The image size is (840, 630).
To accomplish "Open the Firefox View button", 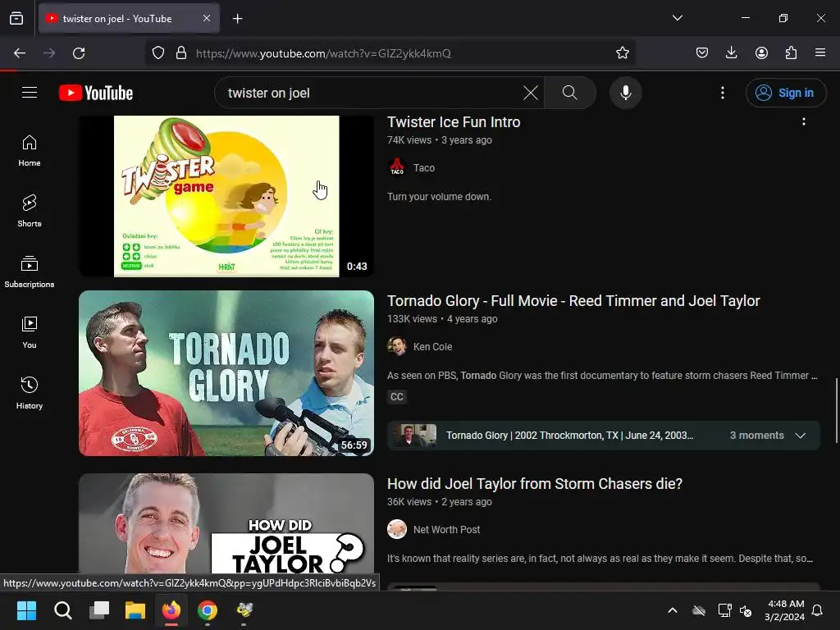I will [x=16, y=18].
